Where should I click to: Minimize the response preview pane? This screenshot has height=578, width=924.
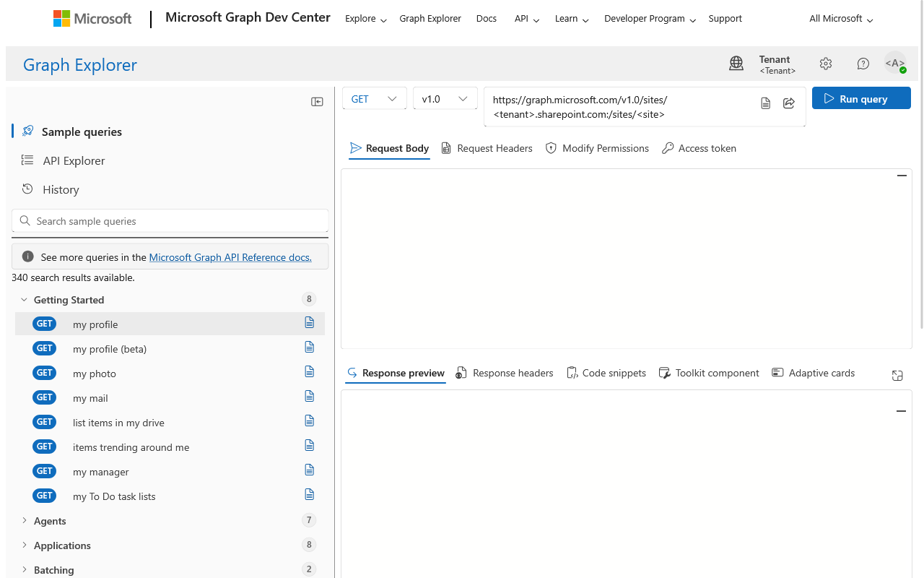pos(901,411)
